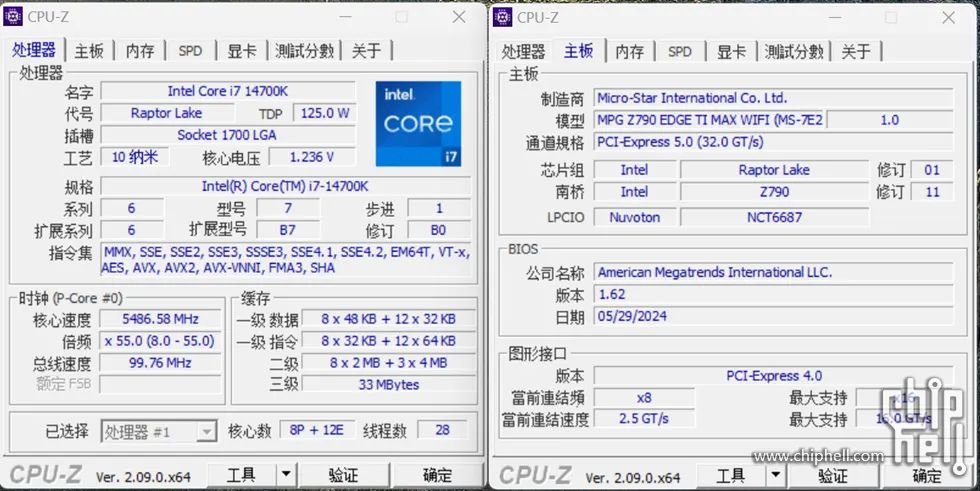The image size is (980, 491).
Task: Select the name field Intel Core i7 14700K
Action: click(x=228, y=91)
